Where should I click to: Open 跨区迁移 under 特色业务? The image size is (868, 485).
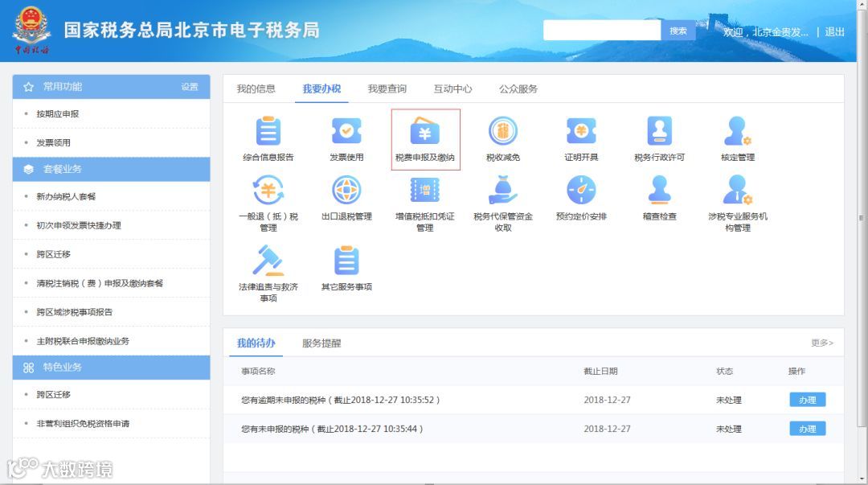pos(53,394)
